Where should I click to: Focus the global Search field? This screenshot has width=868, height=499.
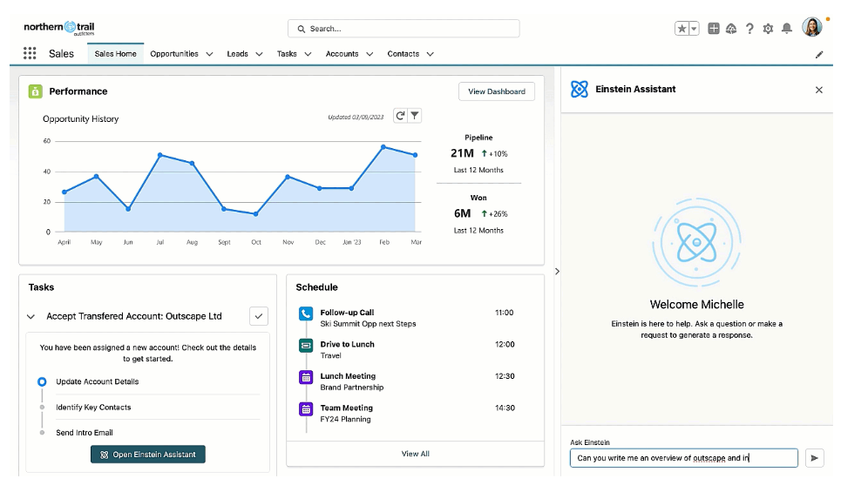tap(403, 28)
